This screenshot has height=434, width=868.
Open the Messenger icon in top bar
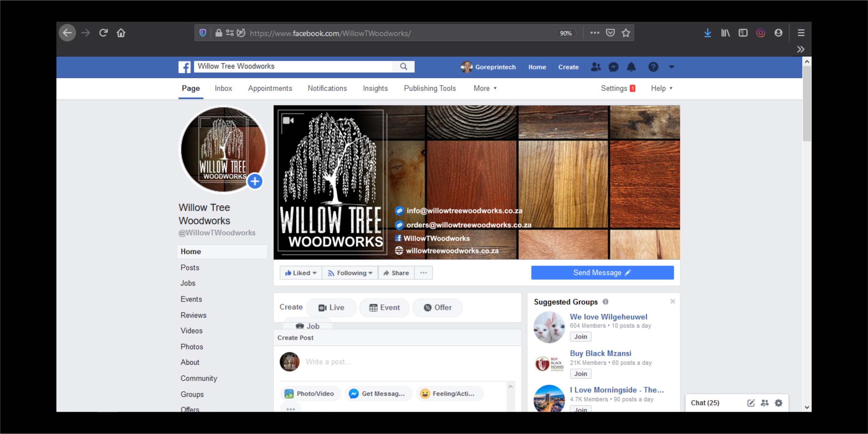click(613, 67)
